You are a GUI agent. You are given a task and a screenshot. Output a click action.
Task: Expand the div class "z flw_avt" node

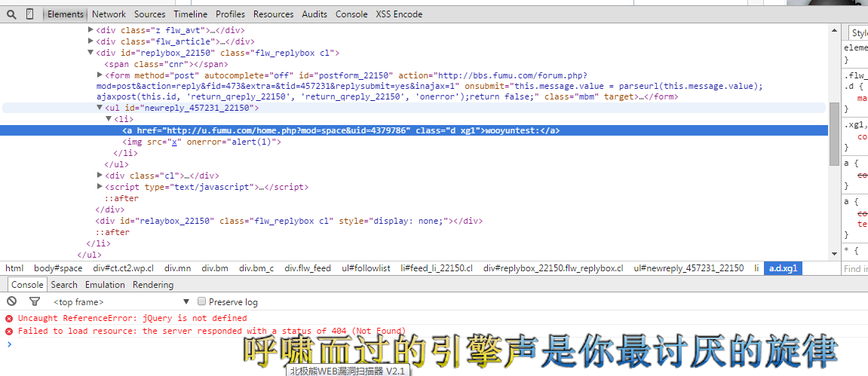pos(90,30)
